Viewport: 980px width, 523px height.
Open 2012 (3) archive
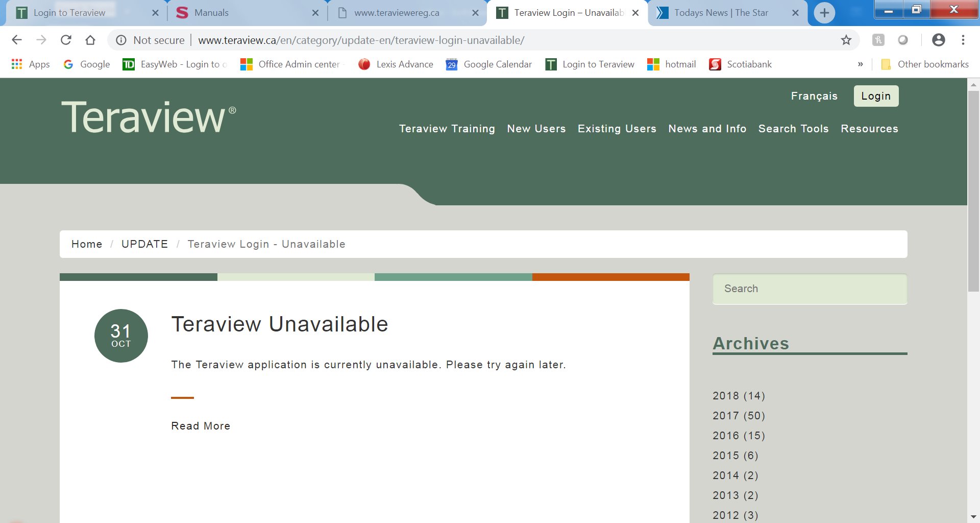click(x=736, y=515)
